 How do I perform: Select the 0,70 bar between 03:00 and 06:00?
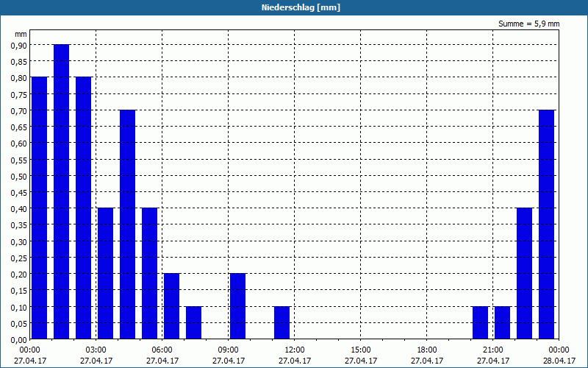tap(127, 224)
